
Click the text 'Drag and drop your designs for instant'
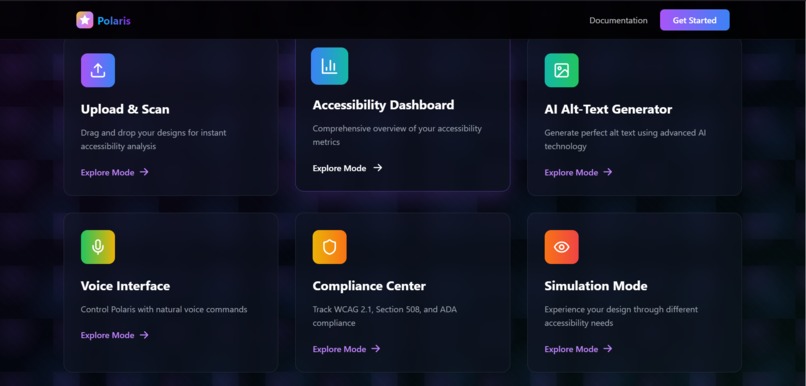click(x=153, y=133)
